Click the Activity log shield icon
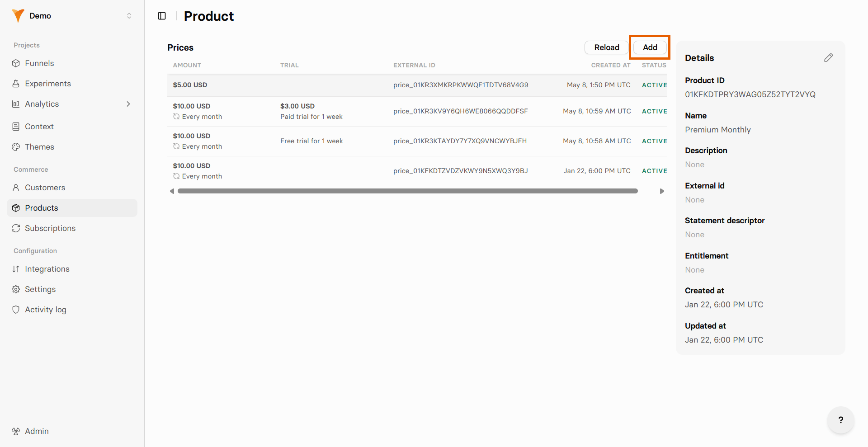The height and width of the screenshot is (447, 868). coord(16,310)
